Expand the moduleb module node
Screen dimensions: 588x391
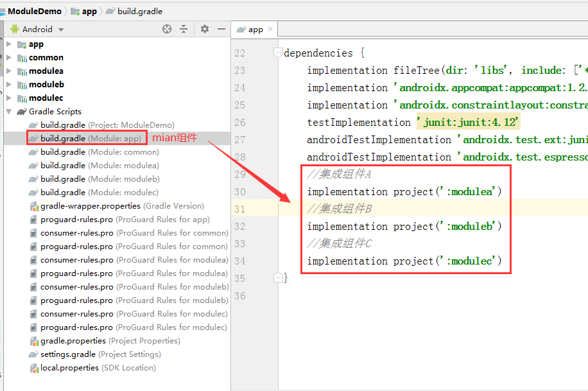coord(9,85)
